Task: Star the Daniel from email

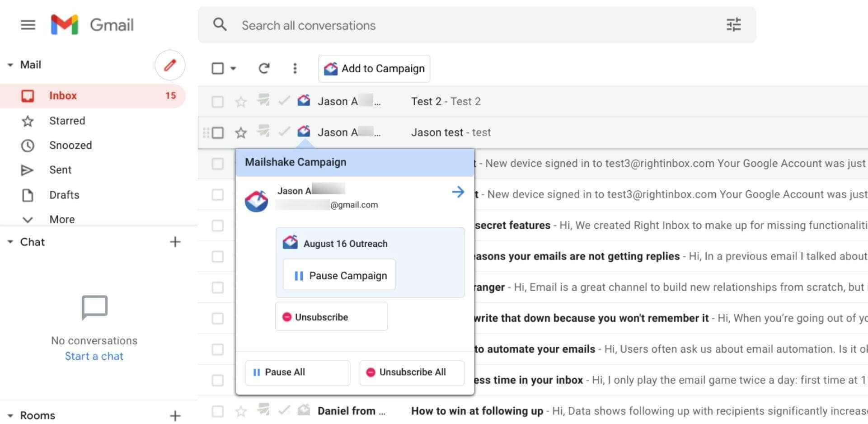Action: [x=241, y=411]
